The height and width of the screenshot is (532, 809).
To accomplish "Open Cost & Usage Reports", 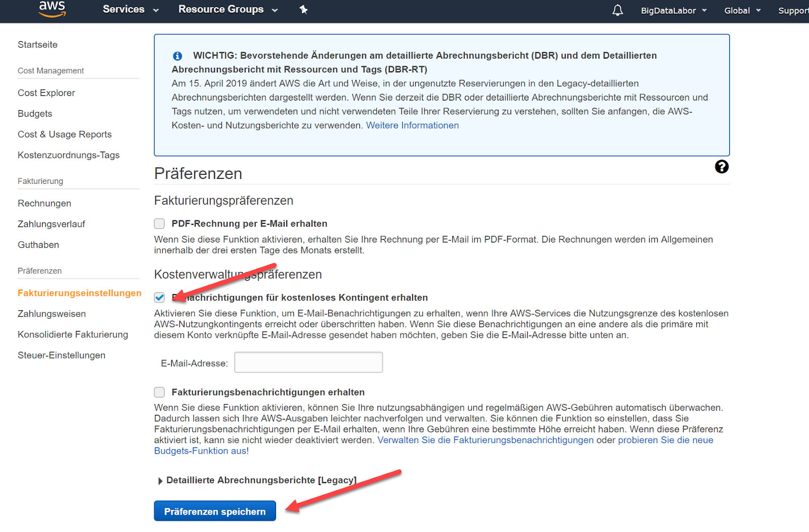I will tap(65, 134).
